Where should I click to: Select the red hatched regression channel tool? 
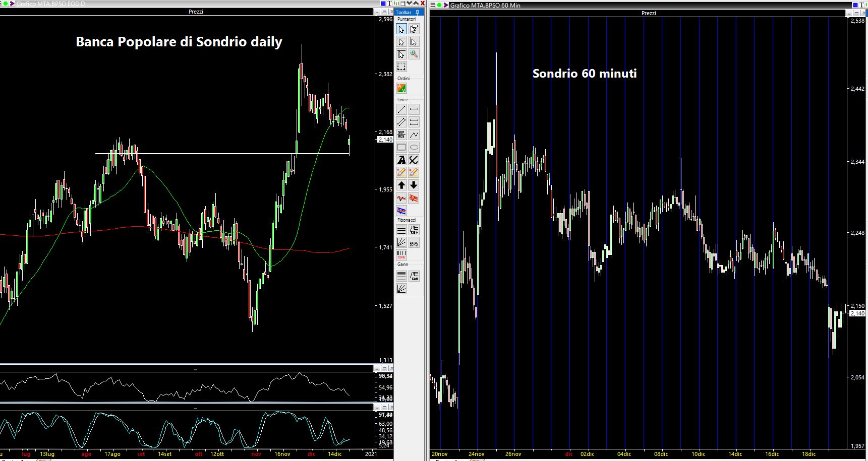pos(414,198)
